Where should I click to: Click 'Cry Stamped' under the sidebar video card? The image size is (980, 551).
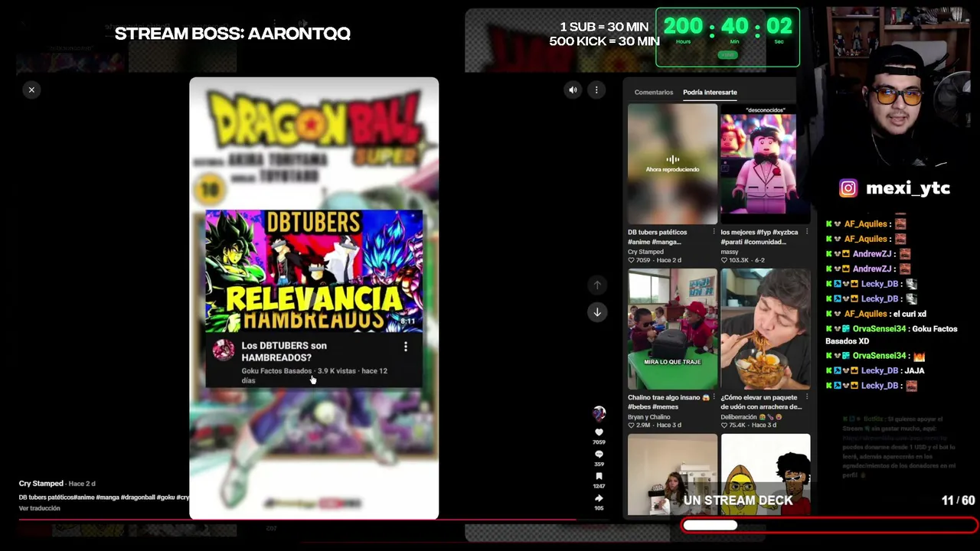[645, 252]
